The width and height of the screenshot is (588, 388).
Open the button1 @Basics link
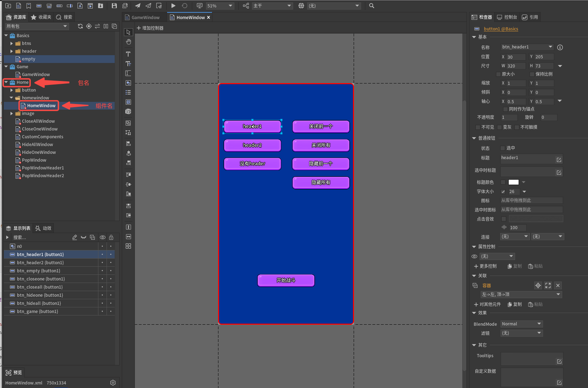[501, 29]
